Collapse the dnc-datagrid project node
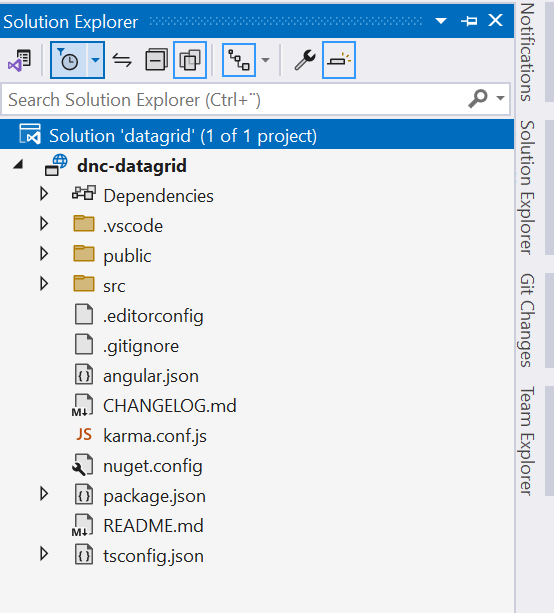The image size is (554, 613). tap(18, 165)
